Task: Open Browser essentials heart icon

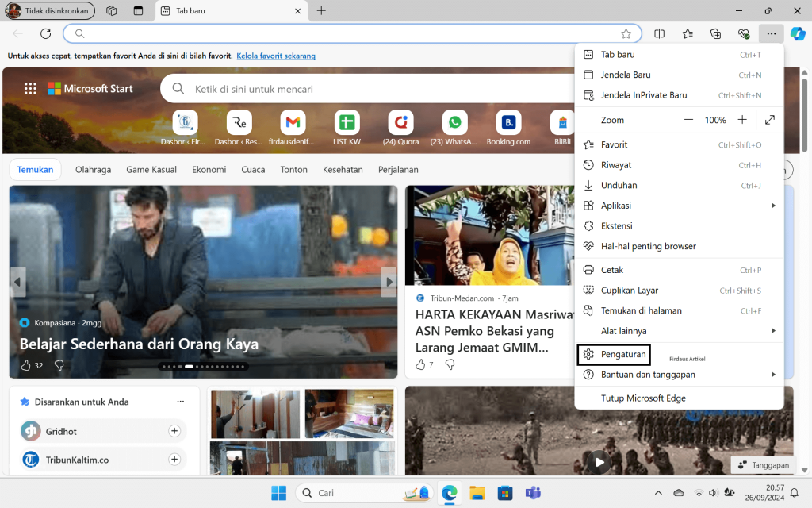Action: [x=743, y=33]
